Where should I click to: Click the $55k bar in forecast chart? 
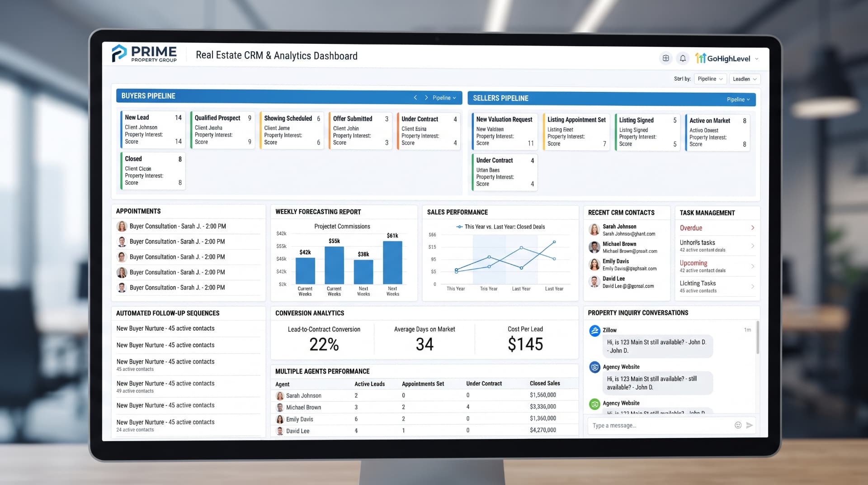pyautogui.click(x=334, y=265)
